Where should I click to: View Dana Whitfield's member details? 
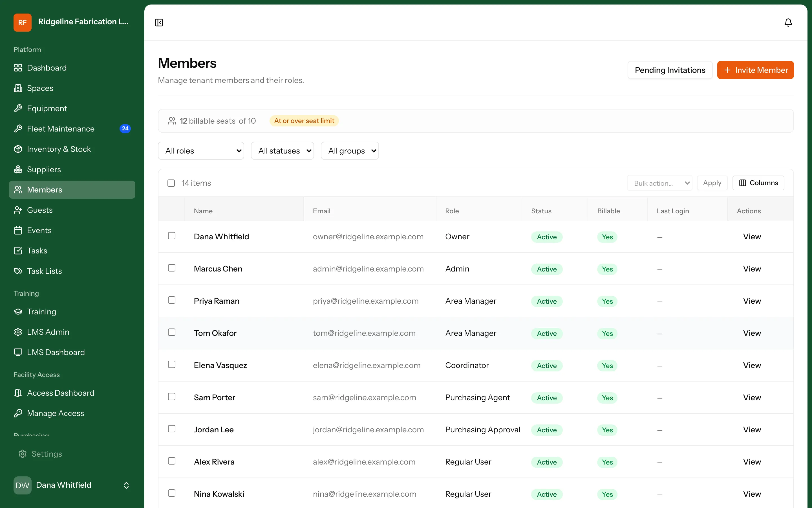pyautogui.click(x=752, y=237)
